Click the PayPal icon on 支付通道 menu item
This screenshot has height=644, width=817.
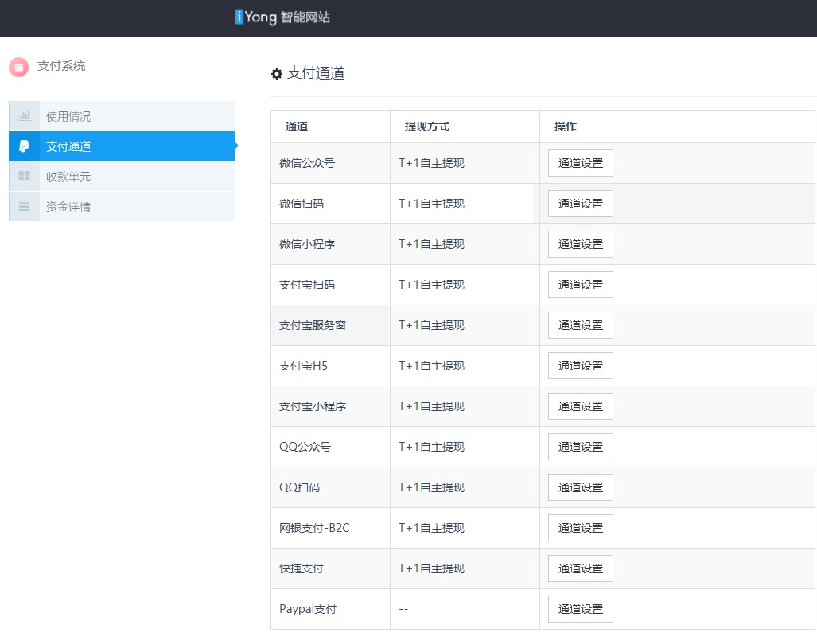coord(23,145)
